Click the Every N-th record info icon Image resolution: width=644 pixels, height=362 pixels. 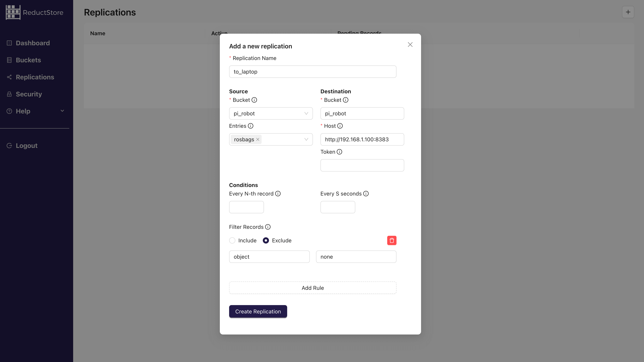point(278,193)
